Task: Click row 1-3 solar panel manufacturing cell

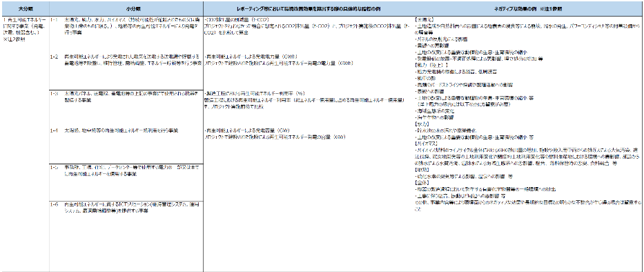Action: (126, 97)
